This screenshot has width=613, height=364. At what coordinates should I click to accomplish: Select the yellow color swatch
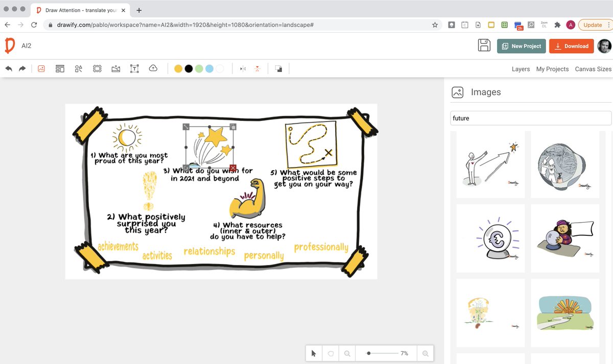(178, 68)
